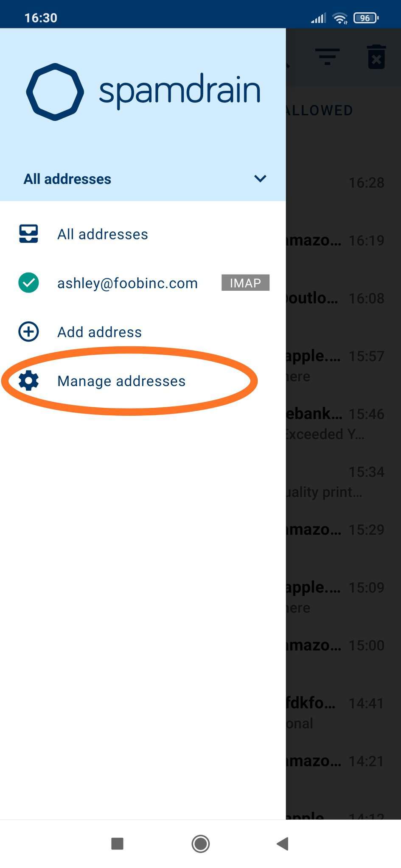The width and height of the screenshot is (401, 868).
Task: Open the dimmed ebank message at 15:46
Action: click(x=343, y=423)
